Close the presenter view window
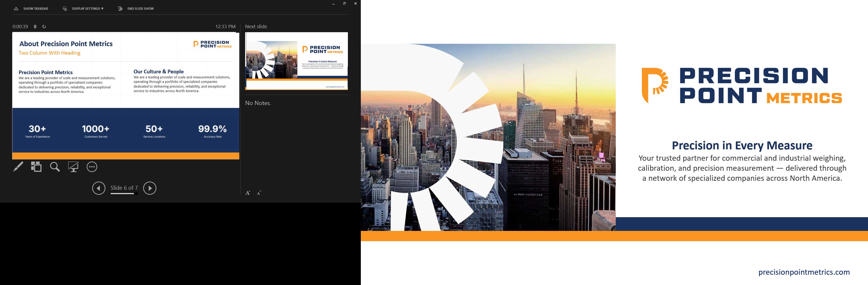The image size is (868, 285). 355,4
